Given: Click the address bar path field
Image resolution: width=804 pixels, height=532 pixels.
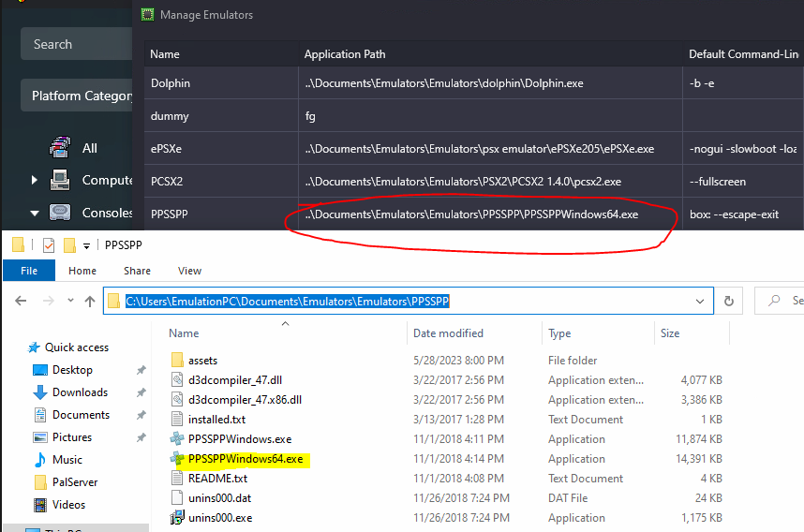Looking at the screenshot, I should tap(409, 301).
